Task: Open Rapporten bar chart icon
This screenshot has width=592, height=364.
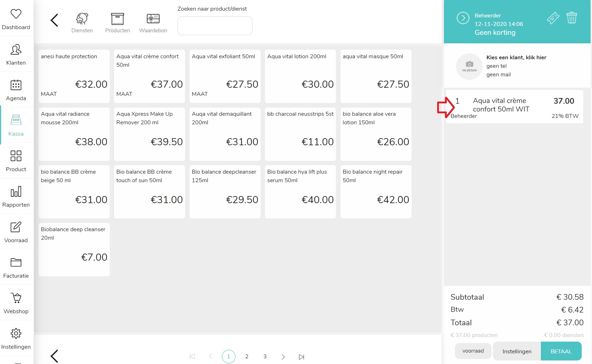Action: point(16,191)
